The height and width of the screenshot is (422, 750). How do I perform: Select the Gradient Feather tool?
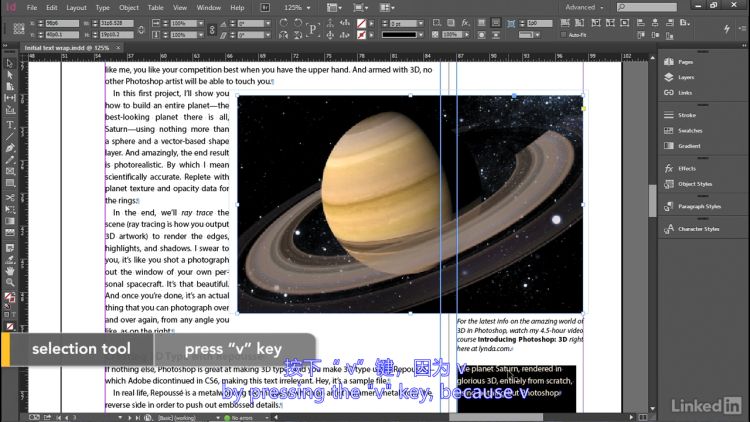[x=10, y=233]
